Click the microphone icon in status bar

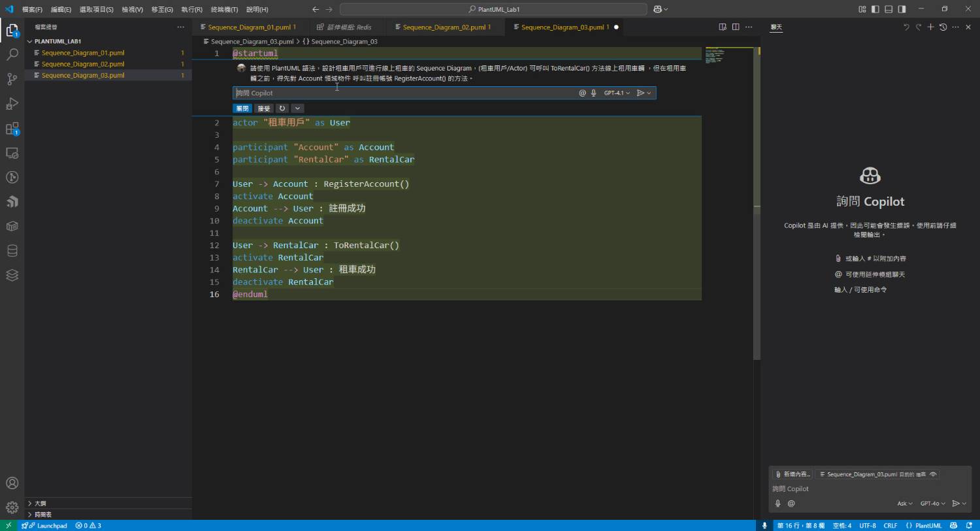(764, 525)
